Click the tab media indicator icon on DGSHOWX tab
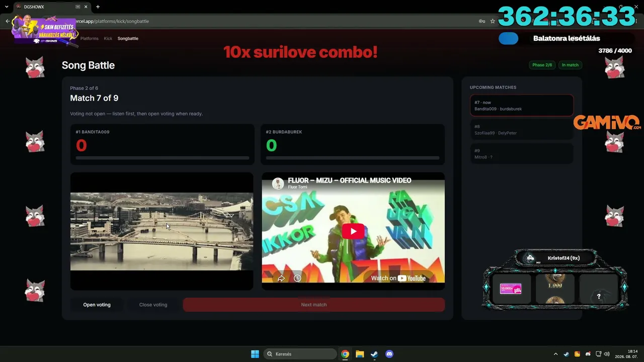The image size is (644, 362). click(x=78, y=7)
